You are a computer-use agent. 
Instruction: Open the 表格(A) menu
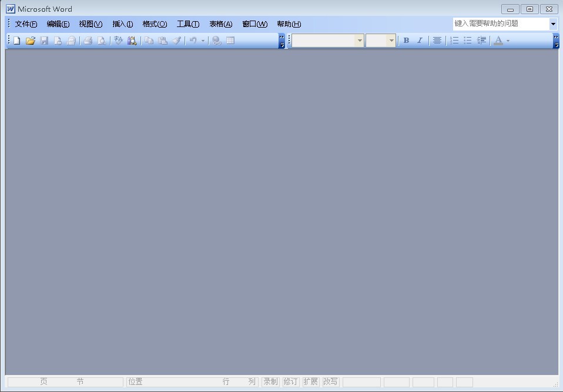221,24
